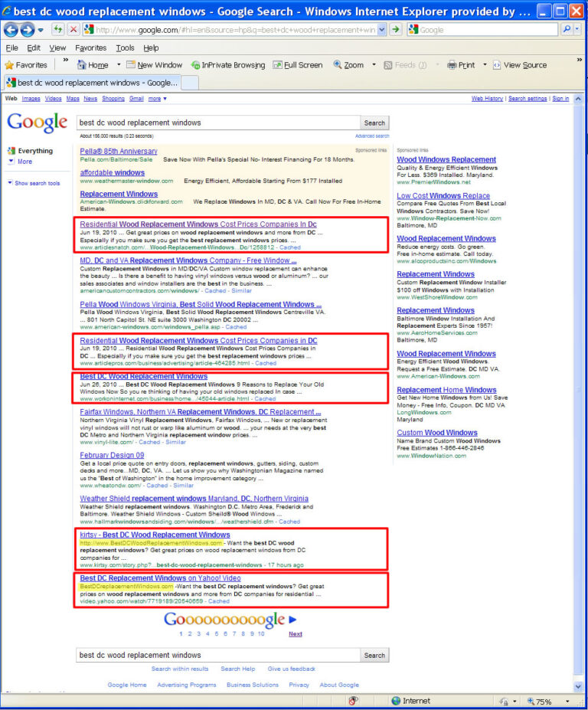Click the Stop loading red X icon
This screenshot has height=710, width=588.
click(x=73, y=30)
